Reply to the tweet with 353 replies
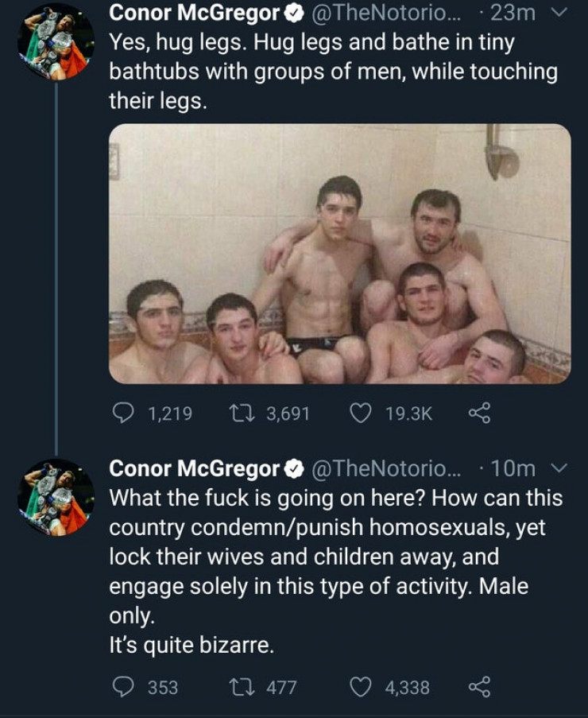 [124, 687]
